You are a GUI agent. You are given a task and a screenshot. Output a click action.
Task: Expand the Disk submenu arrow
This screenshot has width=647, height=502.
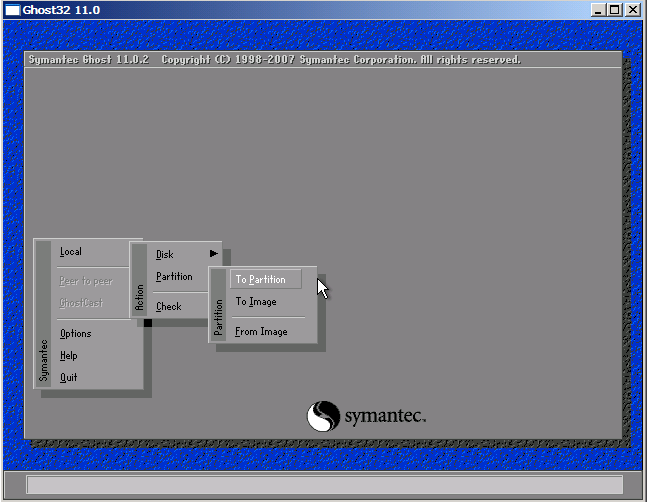(213, 253)
